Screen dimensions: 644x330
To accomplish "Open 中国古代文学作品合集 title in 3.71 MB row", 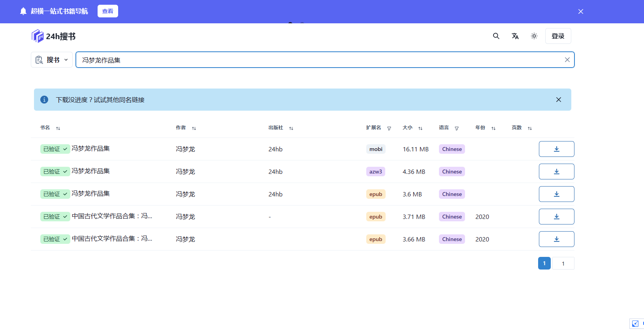I will (112, 216).
